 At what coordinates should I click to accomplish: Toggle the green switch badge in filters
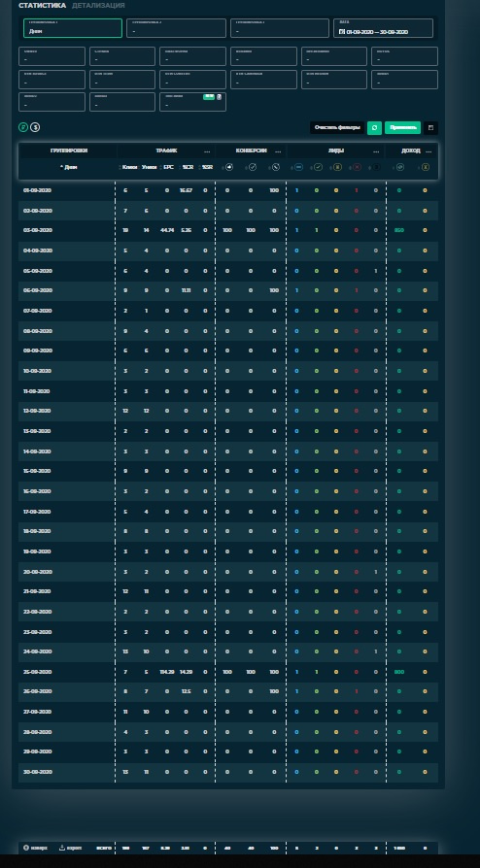(x=208, y=96)
